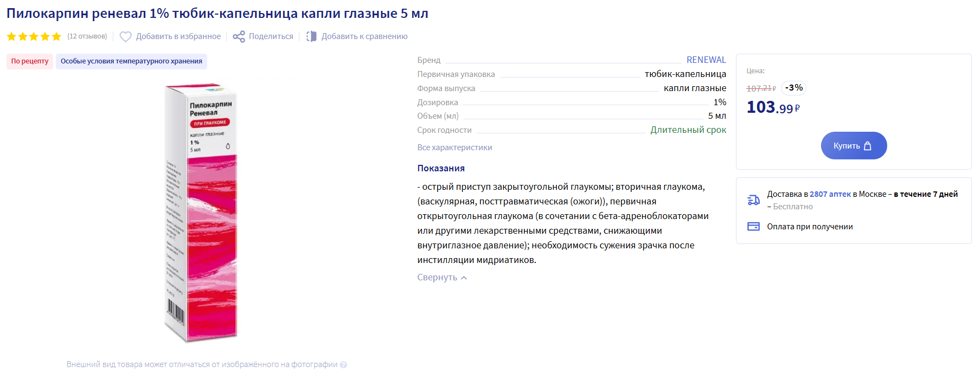Click Добавить в избранное text
Viewport: 980px width, 379px height.
pos(178,36)
